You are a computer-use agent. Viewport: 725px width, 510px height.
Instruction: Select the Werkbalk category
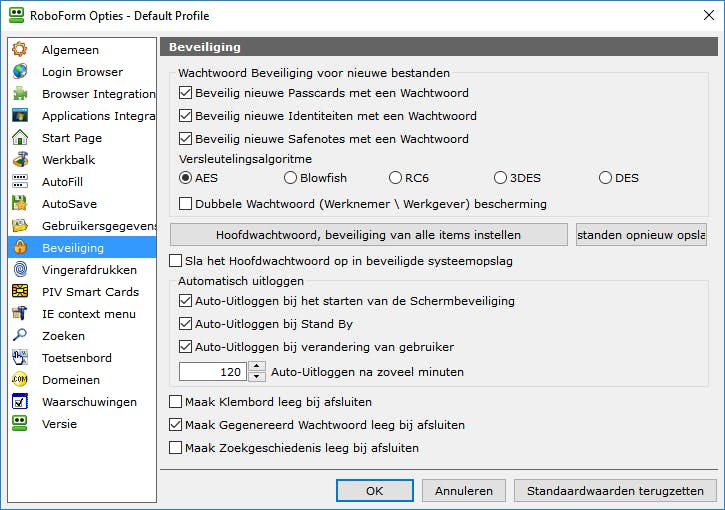point(82,160)
